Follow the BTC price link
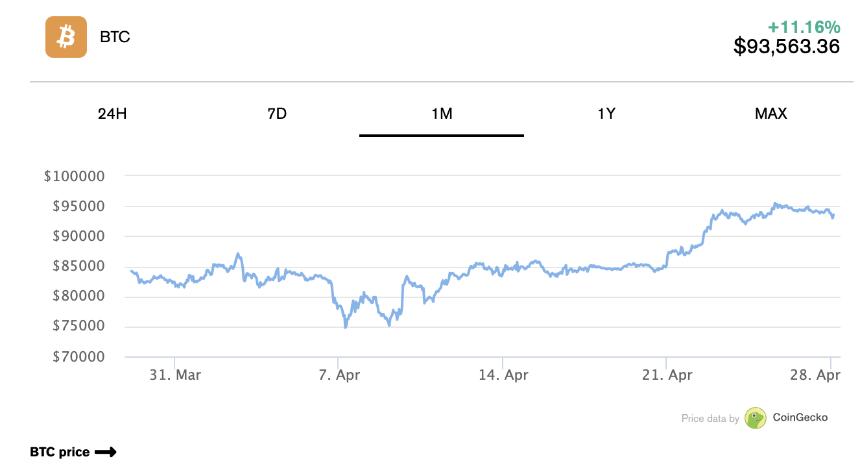 point(60,452)
